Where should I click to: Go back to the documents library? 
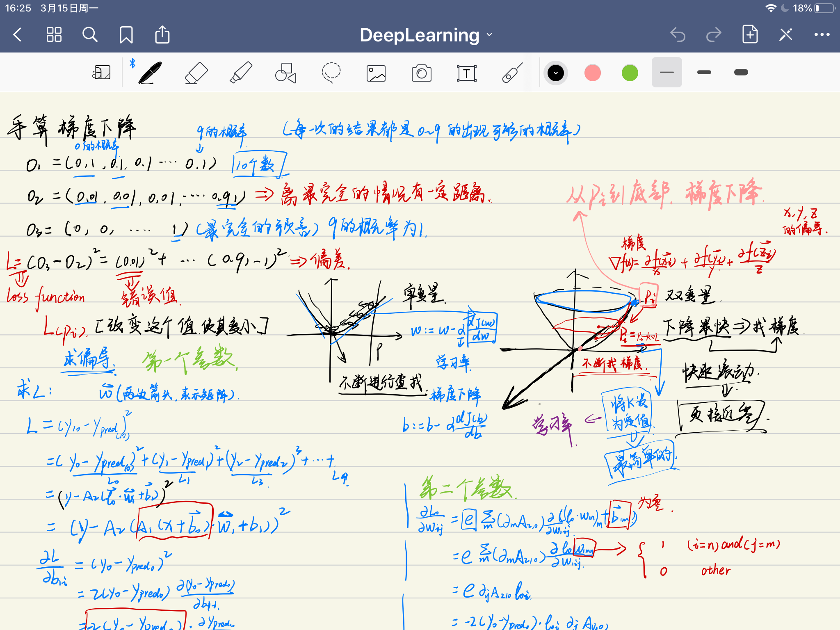[17, 35]
